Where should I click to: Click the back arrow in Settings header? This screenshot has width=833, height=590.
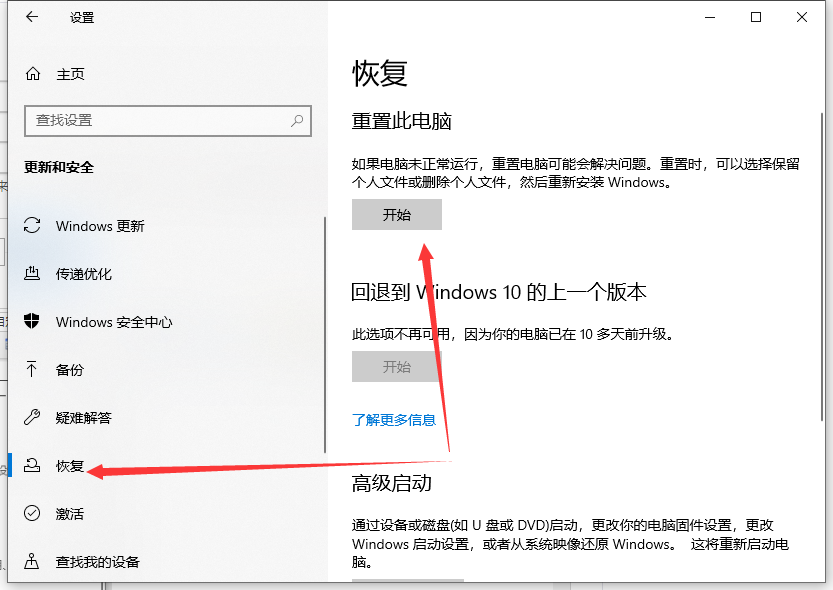32,17
